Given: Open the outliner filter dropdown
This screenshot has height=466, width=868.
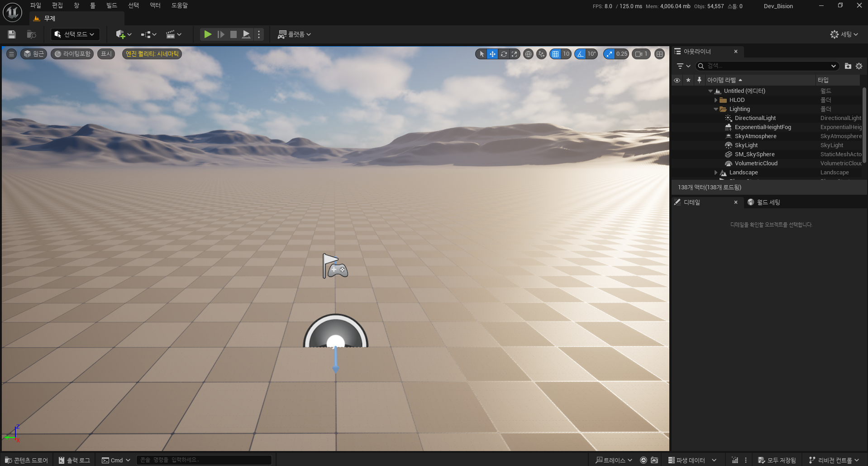Looking at the screenshot, I should tap(683, 66).
